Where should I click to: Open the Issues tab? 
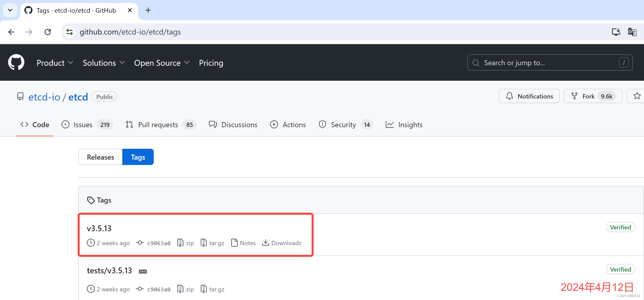83,125
